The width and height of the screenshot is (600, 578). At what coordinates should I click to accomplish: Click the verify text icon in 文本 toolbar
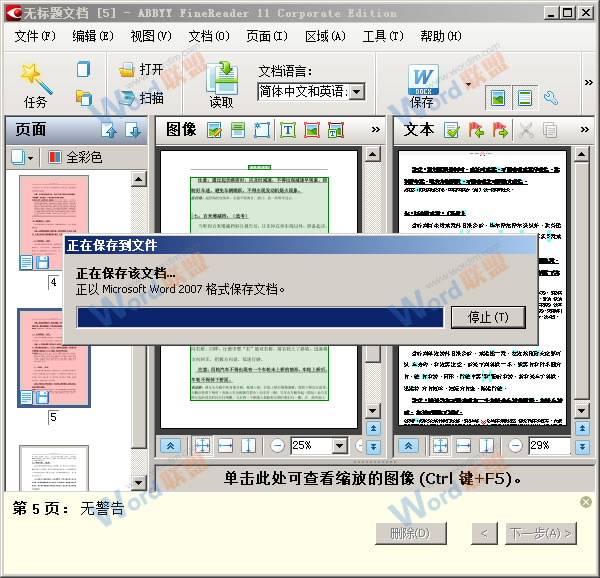pyautogui.click(x=452, y=130)
